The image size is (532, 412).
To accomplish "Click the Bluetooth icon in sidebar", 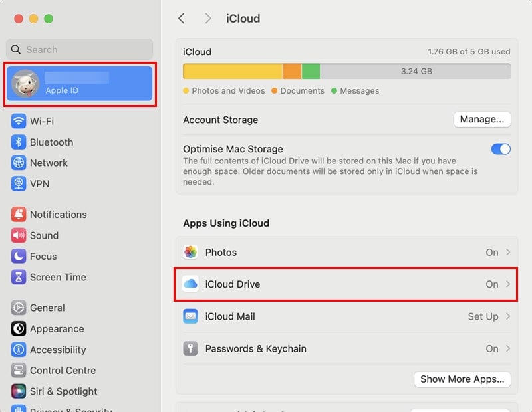I will pyautogui.click(x=19, y=142).
